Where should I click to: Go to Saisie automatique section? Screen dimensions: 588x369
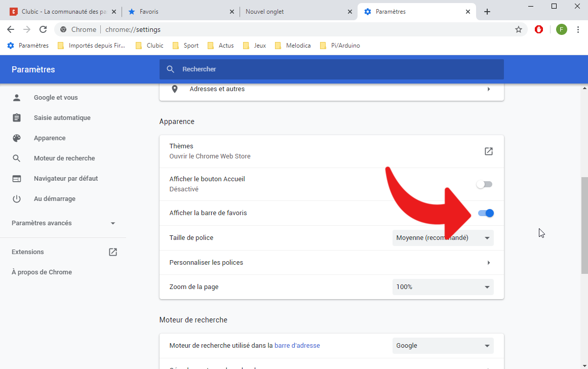point(62,117)
